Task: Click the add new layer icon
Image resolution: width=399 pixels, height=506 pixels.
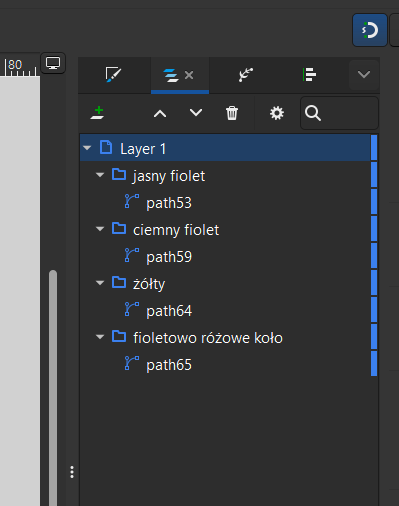Action: pyautogui.click(x=98, y=113)
